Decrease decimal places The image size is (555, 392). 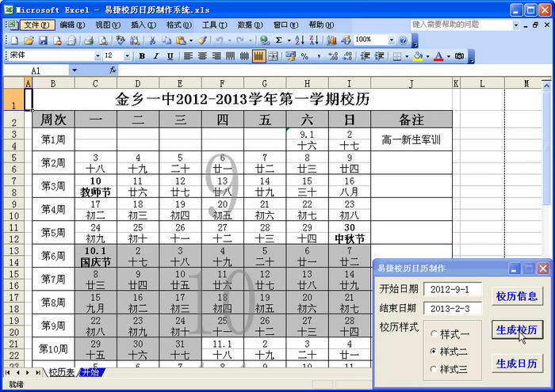point(347,56)
